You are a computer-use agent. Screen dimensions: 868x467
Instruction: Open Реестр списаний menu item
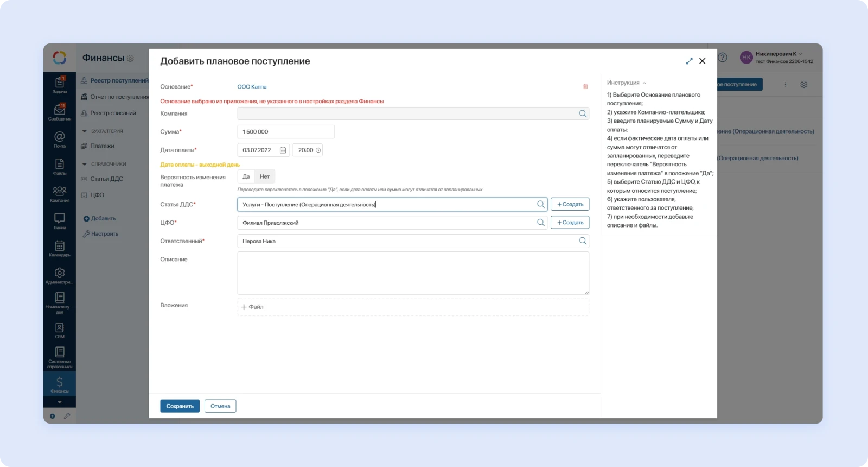(x=113, y=113)
